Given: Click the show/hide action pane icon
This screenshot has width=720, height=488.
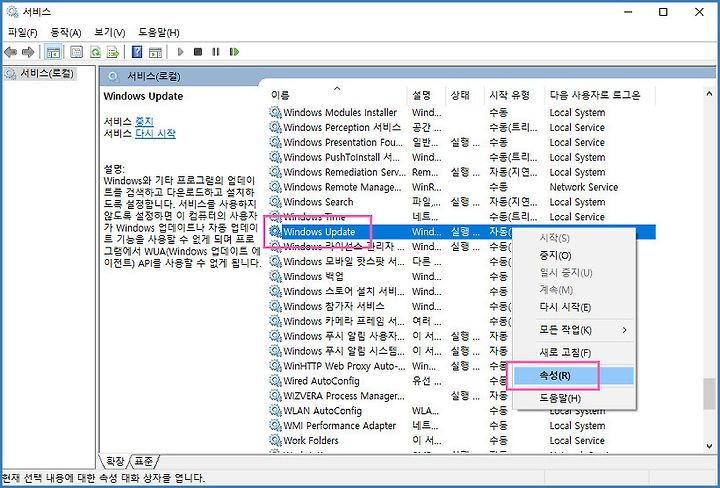Looking at the screenshot, I should point(156,52).
